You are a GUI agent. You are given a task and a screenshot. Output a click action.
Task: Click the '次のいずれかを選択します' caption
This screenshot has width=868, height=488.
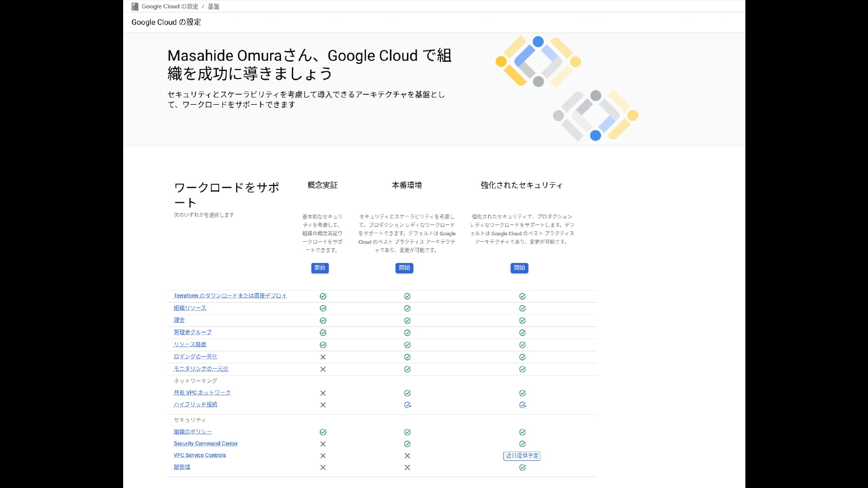(204, 215)
